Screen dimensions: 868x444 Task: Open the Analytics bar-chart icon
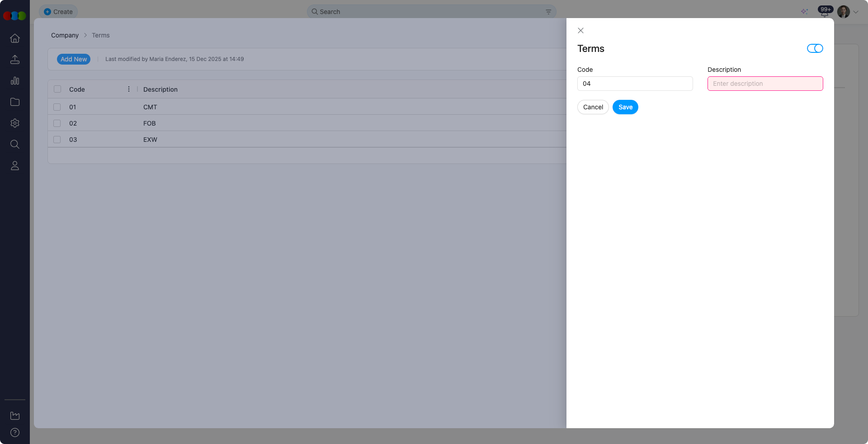point(15,80)
